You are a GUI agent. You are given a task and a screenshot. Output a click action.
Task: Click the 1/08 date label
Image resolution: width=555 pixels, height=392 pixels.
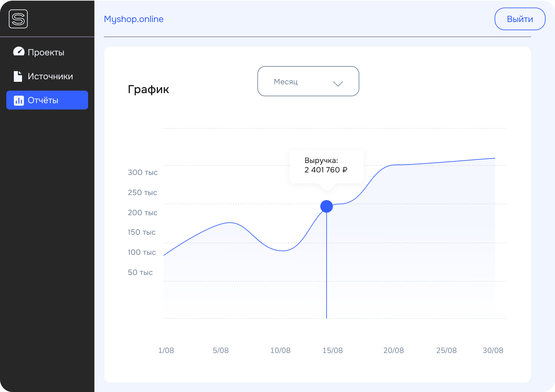(x=166, y=350)
